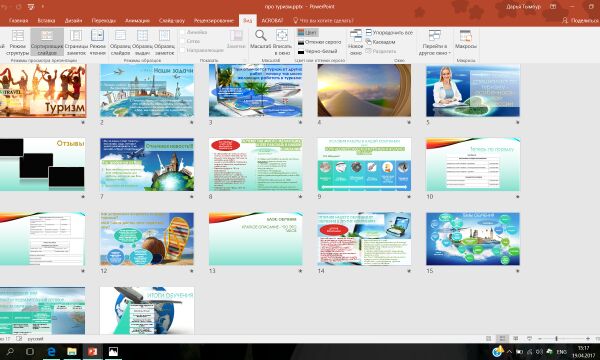Open Macros (Макросы) button
Viewport: 600px width, 360px height.
(466, 39)
